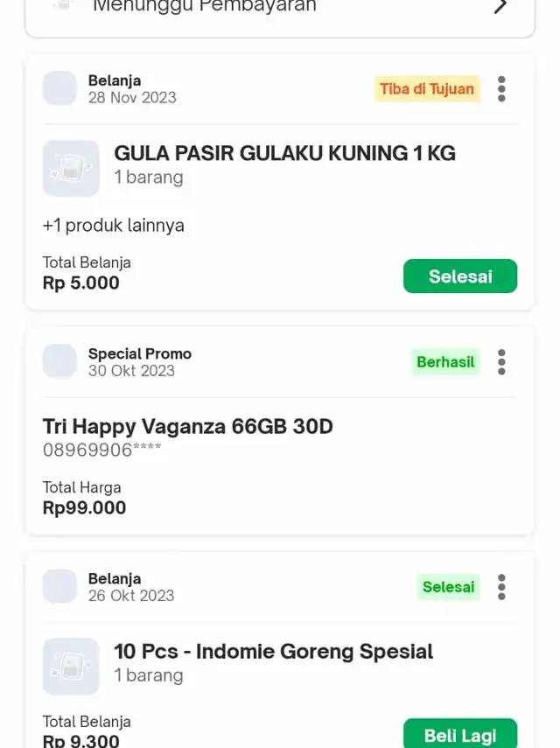Screen dimensions: 560x748
Task: Tap the Rp99.000 total price text
Action: tap(84, 507)
